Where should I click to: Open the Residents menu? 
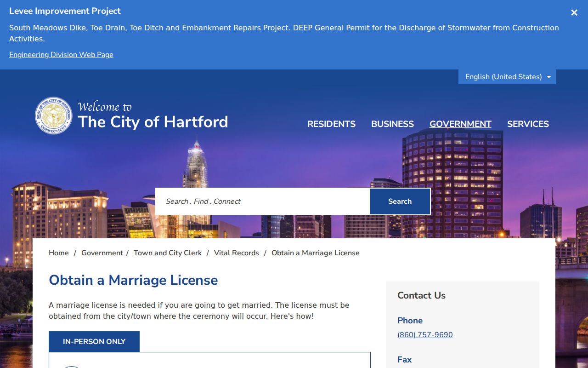pyautogui.click(x=331, y=124)
